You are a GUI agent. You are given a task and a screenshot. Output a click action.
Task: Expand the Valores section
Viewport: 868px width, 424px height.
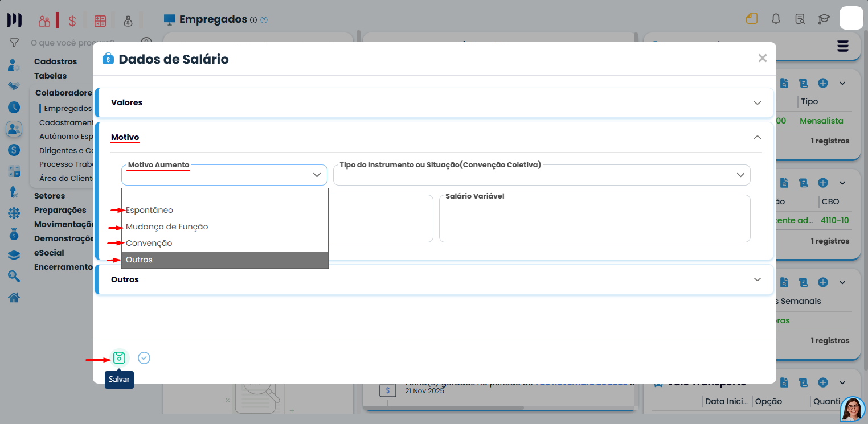(x=436, y=102)
